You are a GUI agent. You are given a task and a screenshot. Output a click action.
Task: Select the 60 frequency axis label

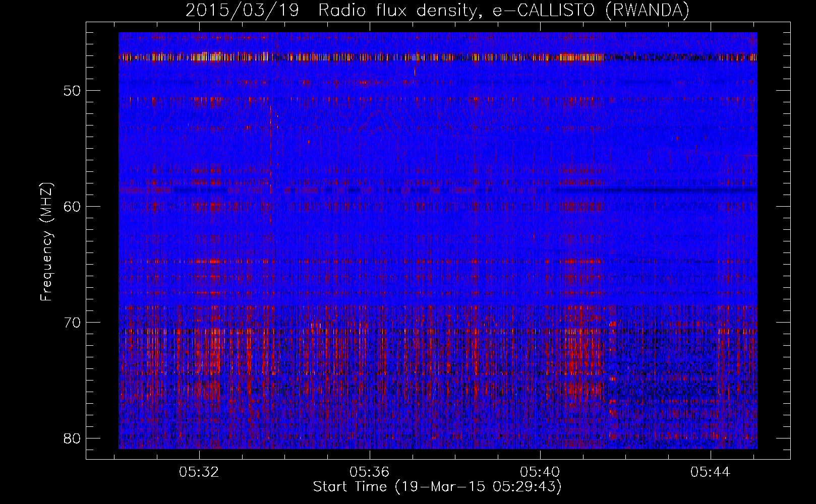pyautogui.click(x=73, y=207)
